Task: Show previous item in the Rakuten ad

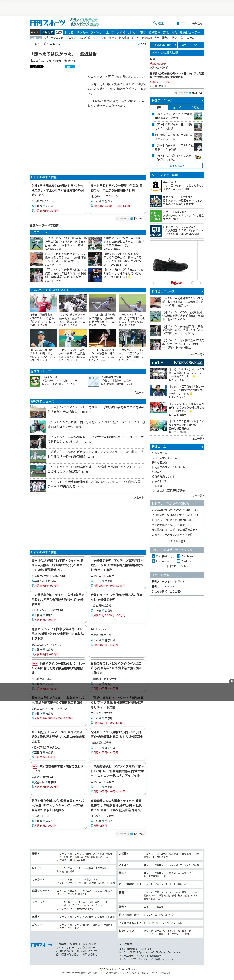Action: point(153,283)
